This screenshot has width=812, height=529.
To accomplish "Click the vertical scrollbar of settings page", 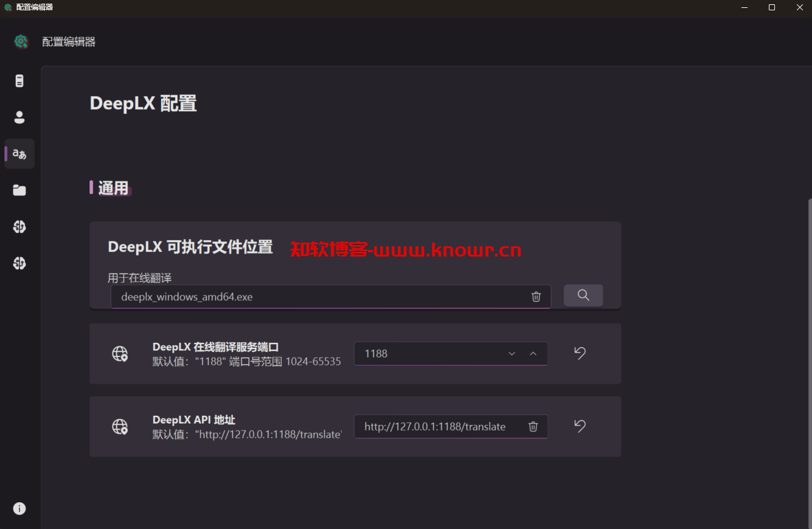I will click(810, 364).
